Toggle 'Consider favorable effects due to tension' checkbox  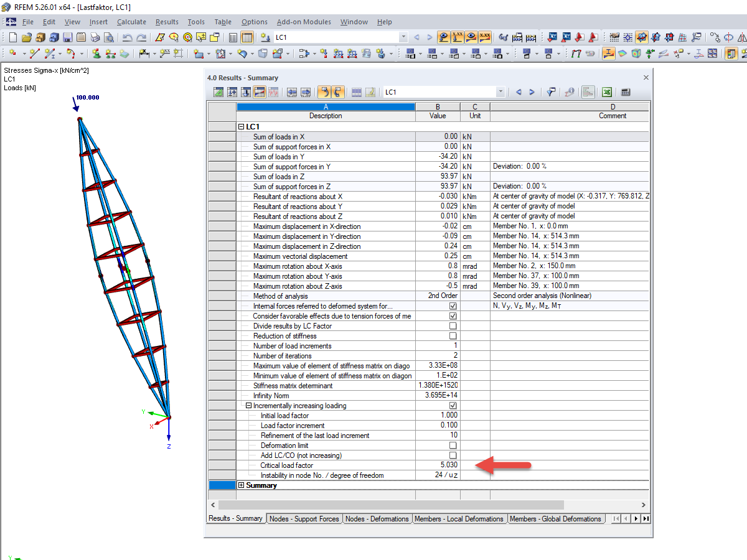453,316
